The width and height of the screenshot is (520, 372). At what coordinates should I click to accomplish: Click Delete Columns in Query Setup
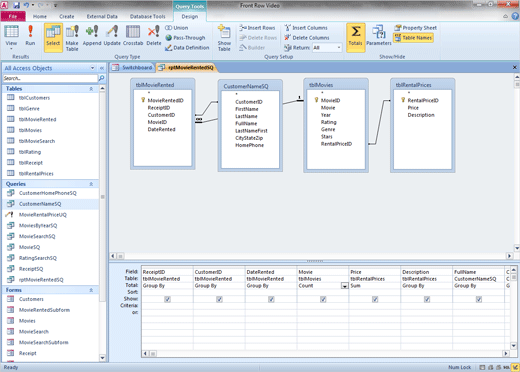(x=307, y=38)
